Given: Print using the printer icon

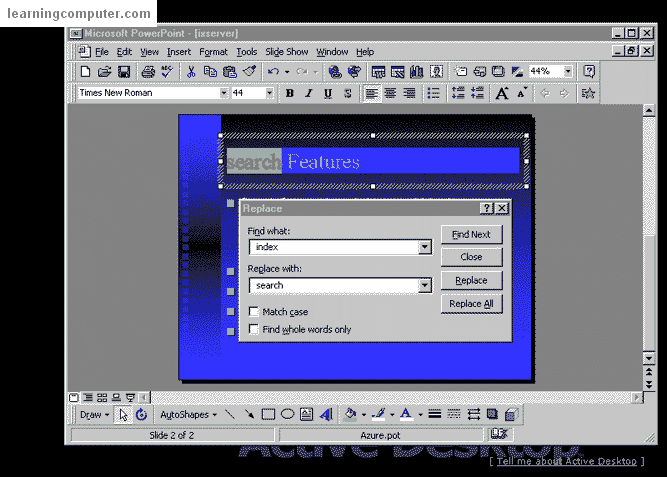Looking at the screenshot, I should [148, 71].
